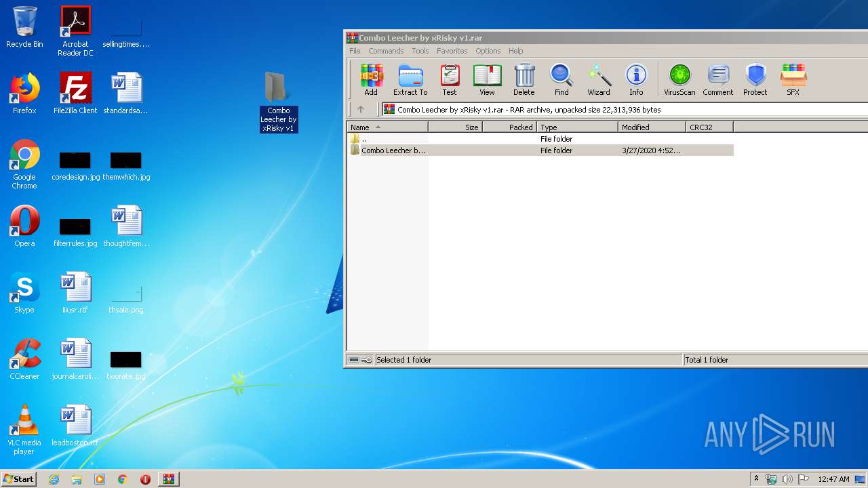Click the 12:47 AM taskbar clock
The image size is (868, 488).
[833, 479]
